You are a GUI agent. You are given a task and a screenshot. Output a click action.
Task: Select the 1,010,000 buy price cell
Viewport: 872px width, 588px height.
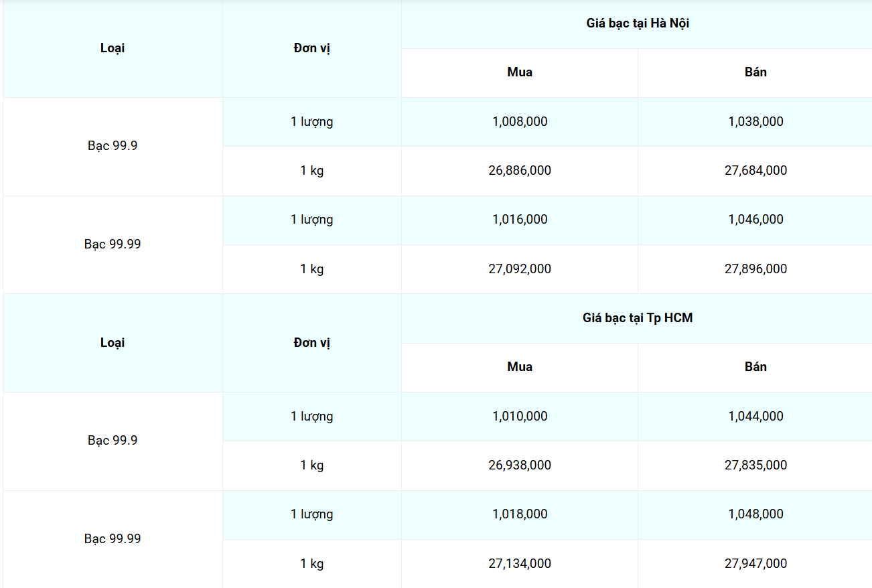click(x=520, y=417)
